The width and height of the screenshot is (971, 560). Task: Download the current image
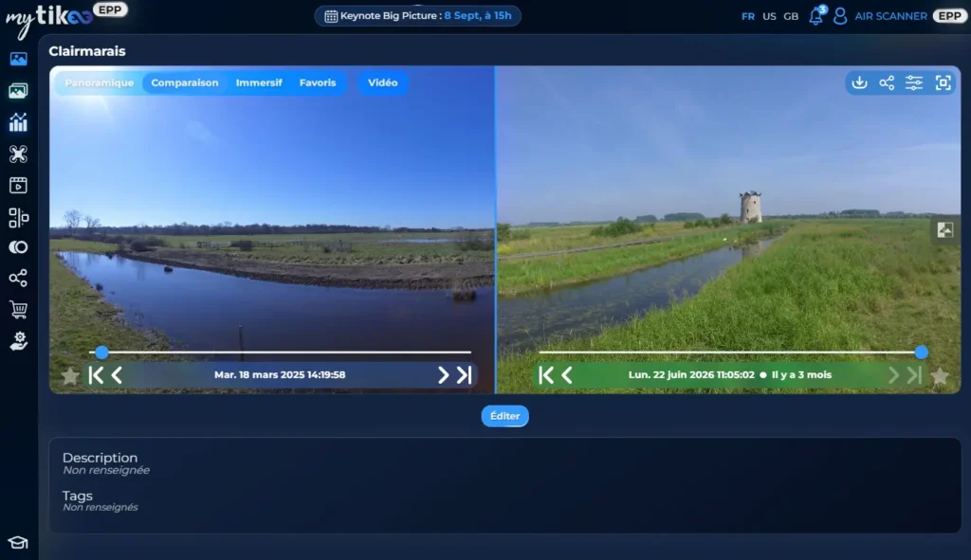tap(859, 82)
